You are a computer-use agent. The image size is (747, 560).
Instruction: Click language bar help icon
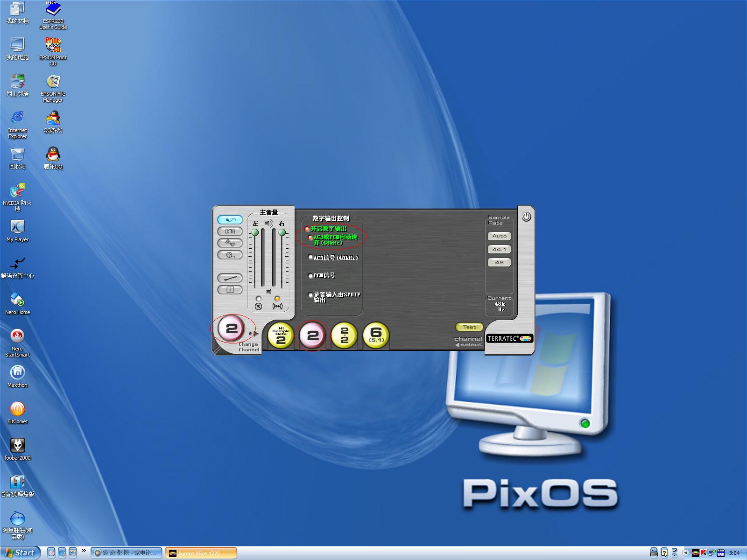pos(664,553)
